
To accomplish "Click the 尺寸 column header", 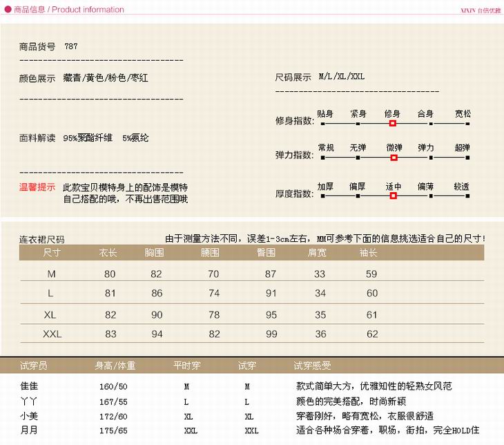I will coord(52,253).
